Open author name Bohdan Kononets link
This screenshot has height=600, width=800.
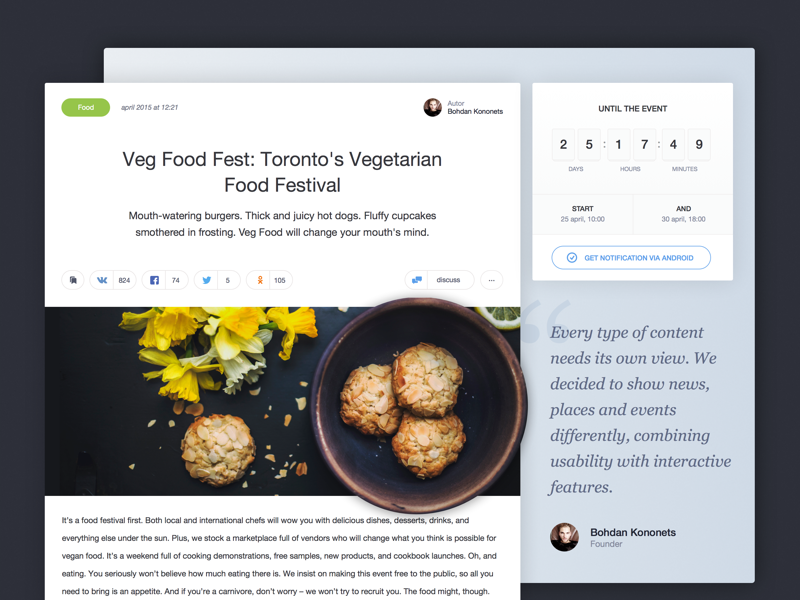click(x=475, y=111)
